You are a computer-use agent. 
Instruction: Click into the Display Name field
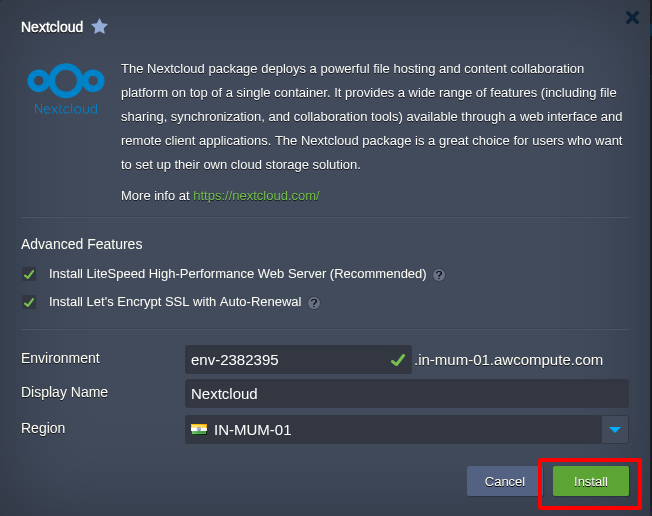[406, 394]
